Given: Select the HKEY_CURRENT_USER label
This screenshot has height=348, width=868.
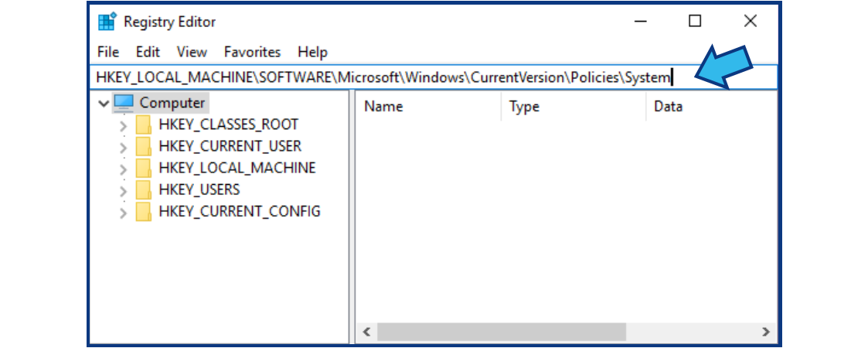Looking at the screenshot, I should (230, 146).
